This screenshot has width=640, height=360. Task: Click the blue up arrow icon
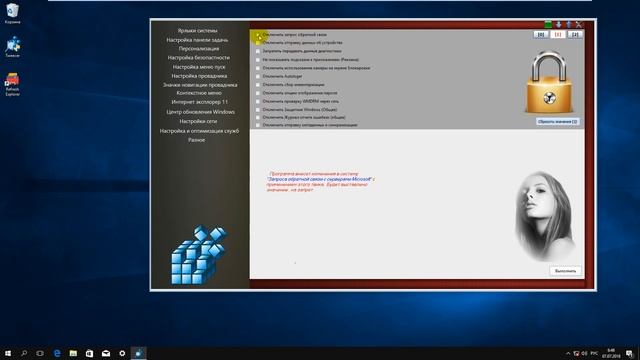click(569, 24)
